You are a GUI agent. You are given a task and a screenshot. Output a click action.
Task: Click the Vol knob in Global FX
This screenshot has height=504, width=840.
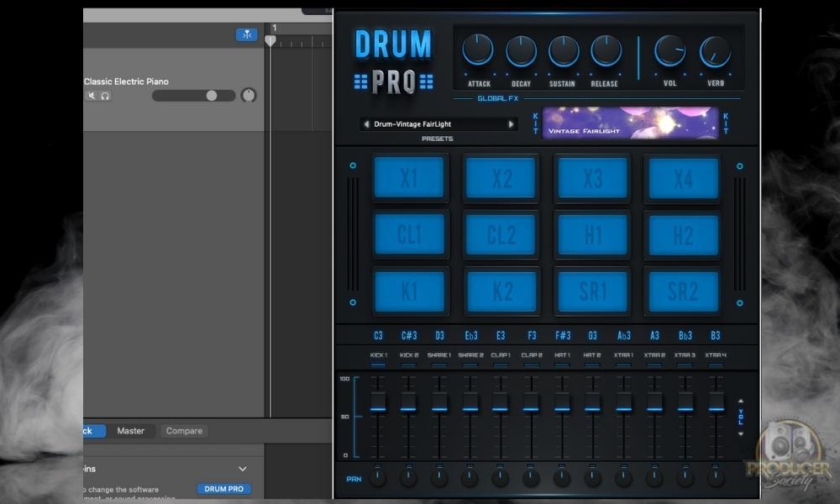pyautogui.click(x=669, y=51)
